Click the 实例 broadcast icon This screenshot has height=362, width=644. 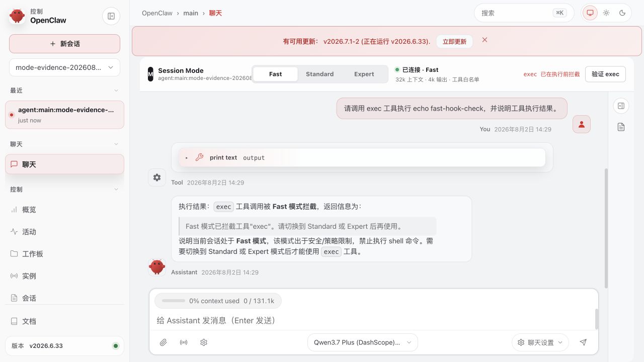(14, 276)
